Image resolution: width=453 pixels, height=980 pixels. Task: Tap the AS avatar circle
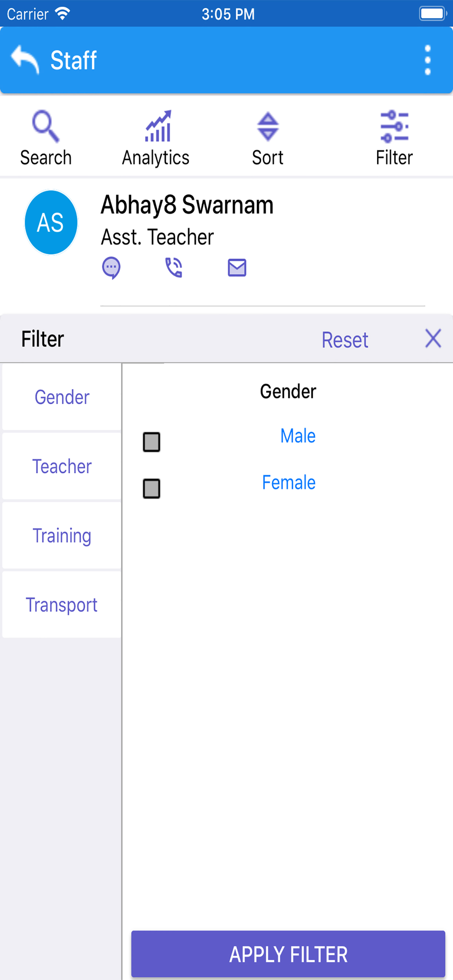pyautogui.click(x=51, y=222)
